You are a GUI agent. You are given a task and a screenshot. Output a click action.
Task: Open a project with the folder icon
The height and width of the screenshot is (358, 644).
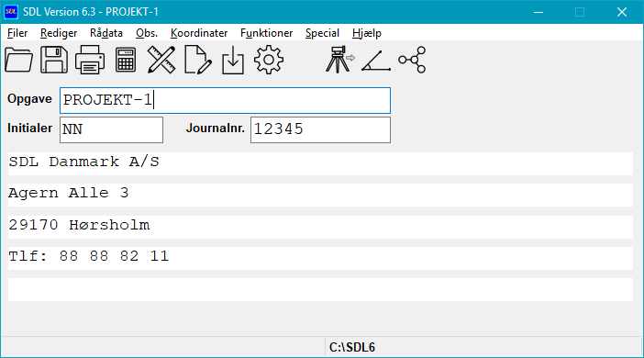(19, 60)
